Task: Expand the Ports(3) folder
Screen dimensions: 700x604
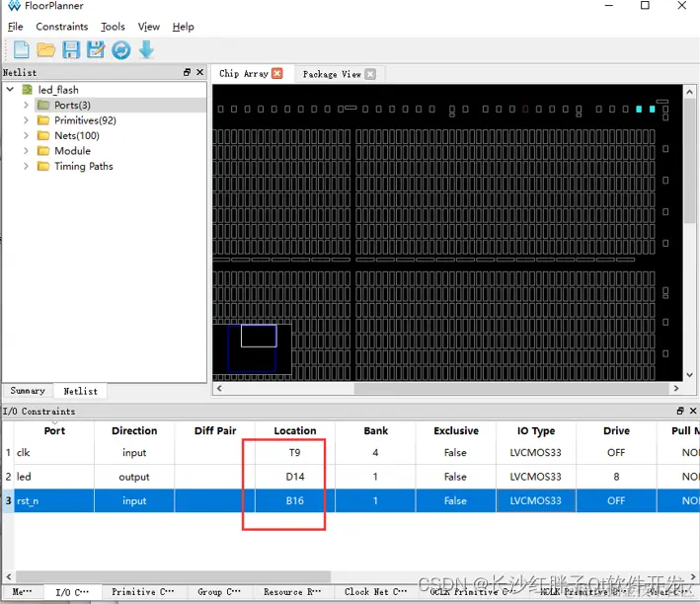Action: (x=26, y=106)
